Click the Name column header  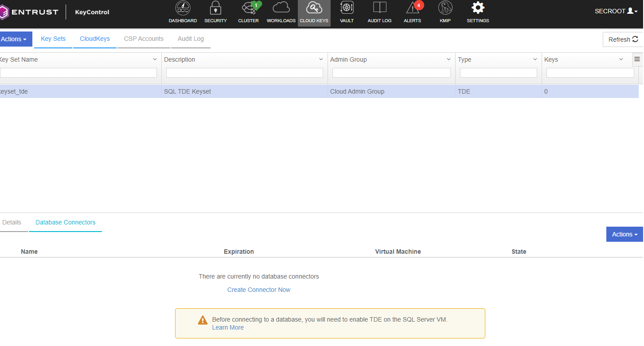(x=29, y=252)
